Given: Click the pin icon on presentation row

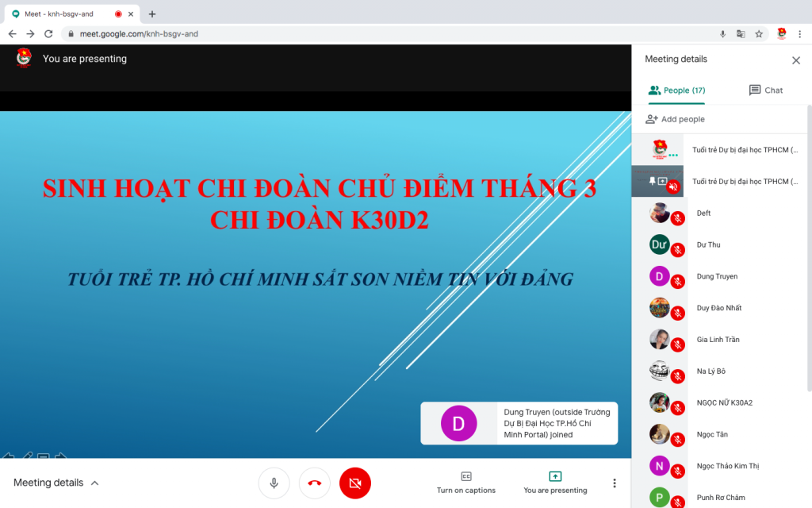Looking at the screenshot, I should click(652, 181).
